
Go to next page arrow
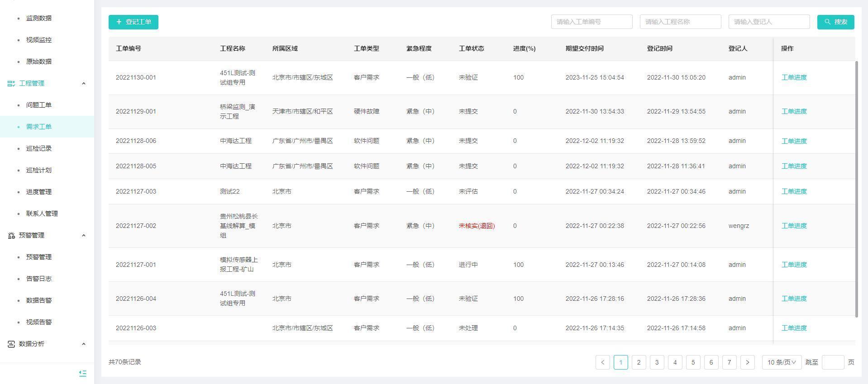(x=747, y=362)
